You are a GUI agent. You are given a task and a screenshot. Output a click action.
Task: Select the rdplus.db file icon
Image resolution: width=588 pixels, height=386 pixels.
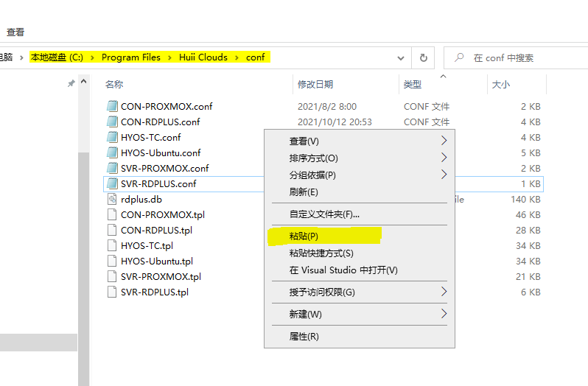pos(112,199)
